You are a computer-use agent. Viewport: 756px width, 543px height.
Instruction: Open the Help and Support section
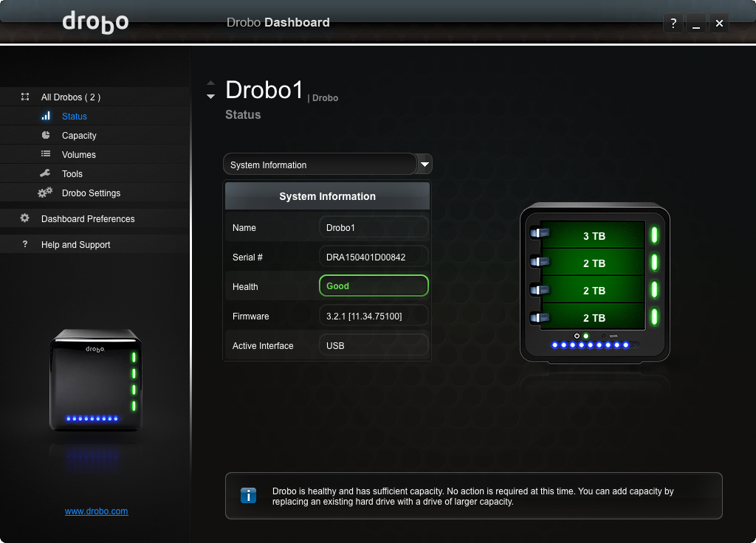pos(75,245)
